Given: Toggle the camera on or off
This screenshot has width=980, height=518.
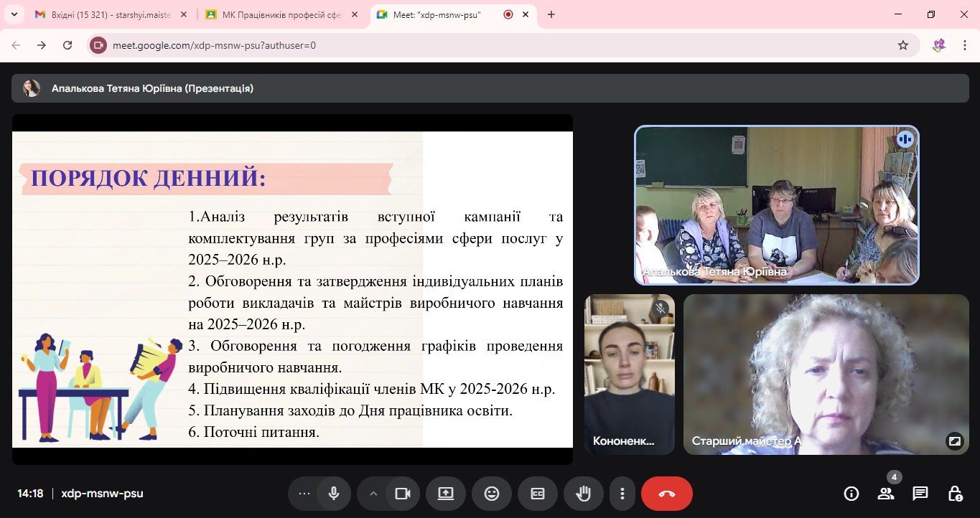Looking at the screenshot, I should coord(403,494).
